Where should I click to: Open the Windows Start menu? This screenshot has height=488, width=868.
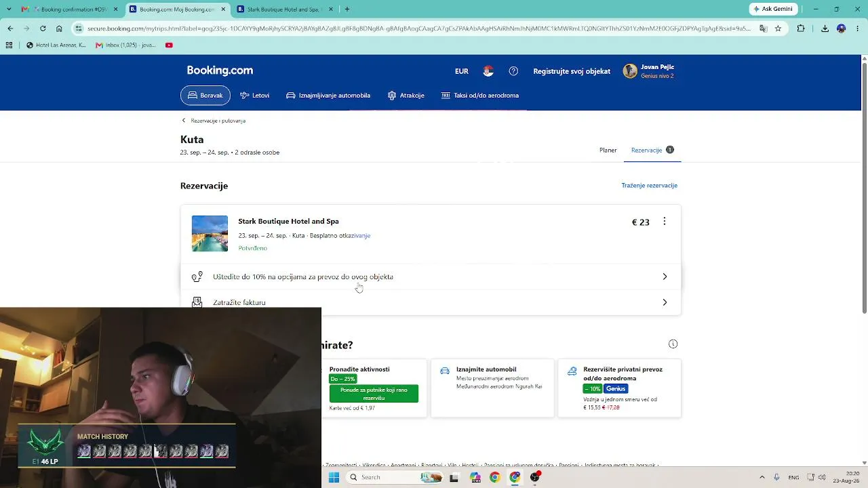click(334, 477)
